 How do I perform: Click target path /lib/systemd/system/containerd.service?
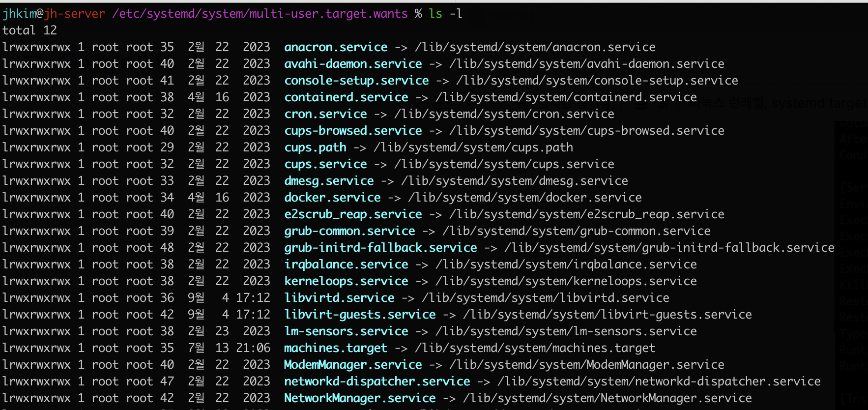566,97
